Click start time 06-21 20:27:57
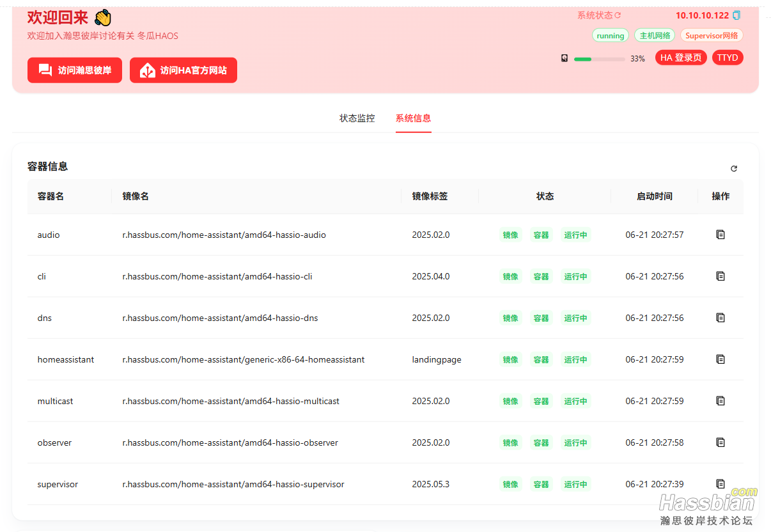Viewport: 771px width, 532px height. [x=655, y=235]
